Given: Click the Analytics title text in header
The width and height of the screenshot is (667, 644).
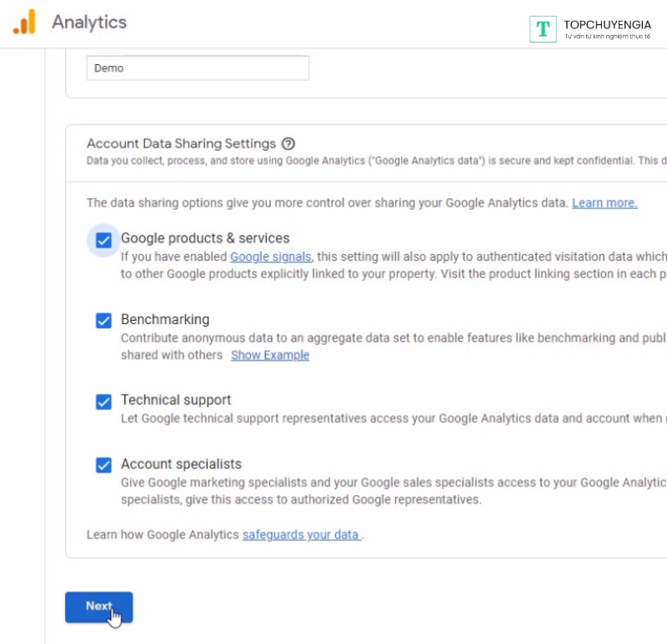Looking at the screenshot, I should pyautogui.click(x=89, y=22).
